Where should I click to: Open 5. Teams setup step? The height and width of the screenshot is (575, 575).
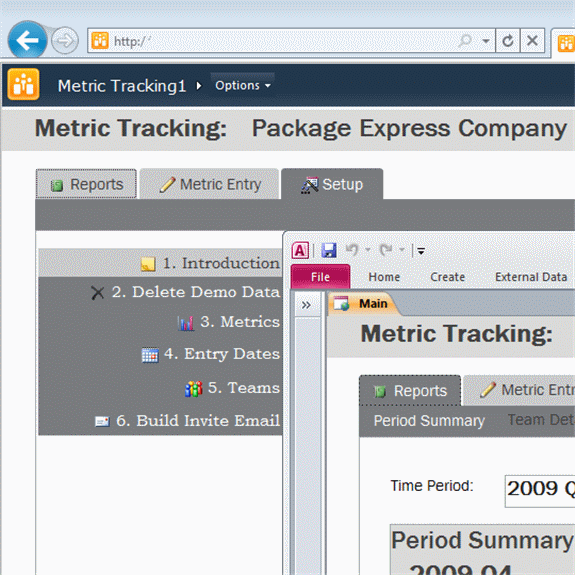coord(161,388)
